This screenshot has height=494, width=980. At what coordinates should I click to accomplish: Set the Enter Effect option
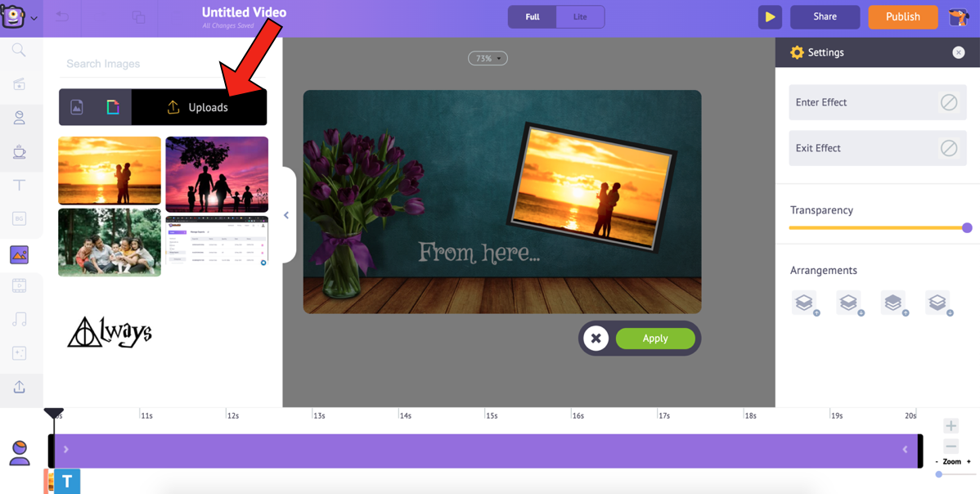(877, 102)
